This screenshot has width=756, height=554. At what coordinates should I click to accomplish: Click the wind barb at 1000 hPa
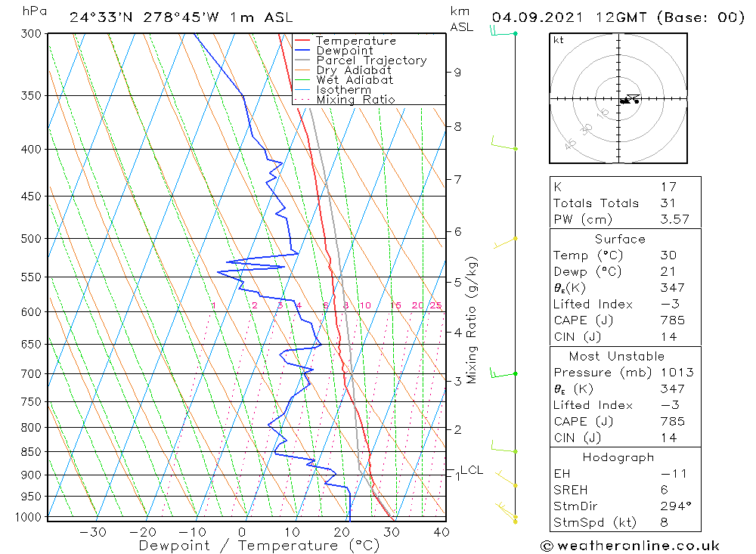tap(507, 512)
